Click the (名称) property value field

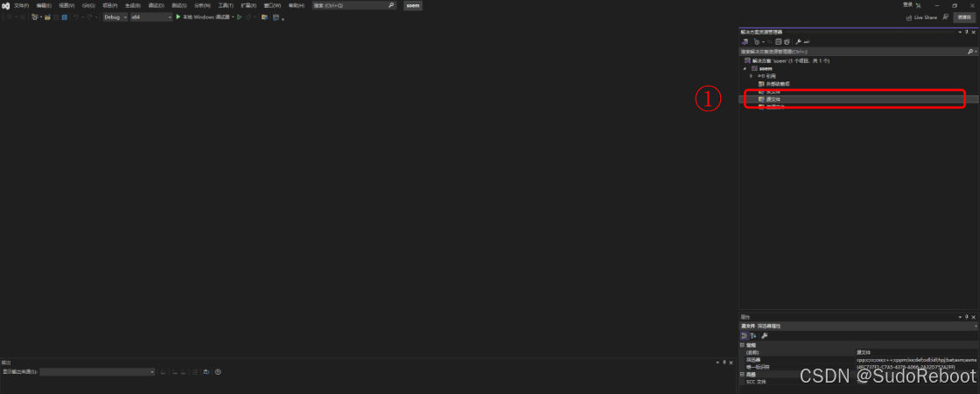(916, 353)
